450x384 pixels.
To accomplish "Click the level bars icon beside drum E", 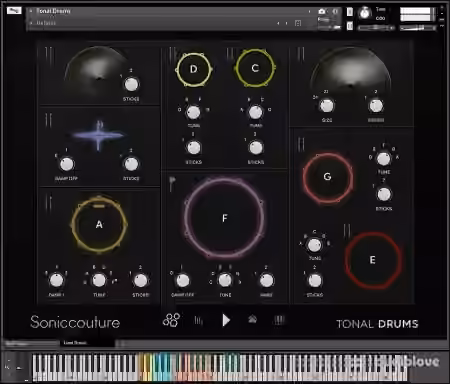I will coord(347,230).
